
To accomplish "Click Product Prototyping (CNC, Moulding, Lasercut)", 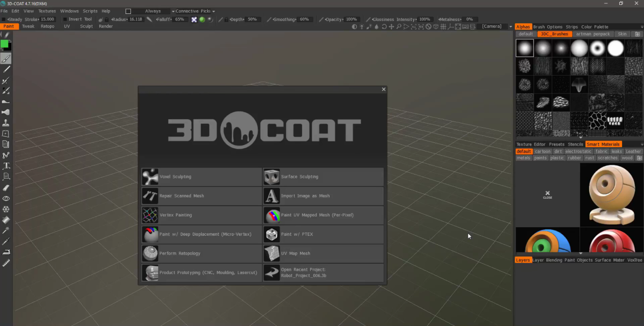I will (201, 273).
